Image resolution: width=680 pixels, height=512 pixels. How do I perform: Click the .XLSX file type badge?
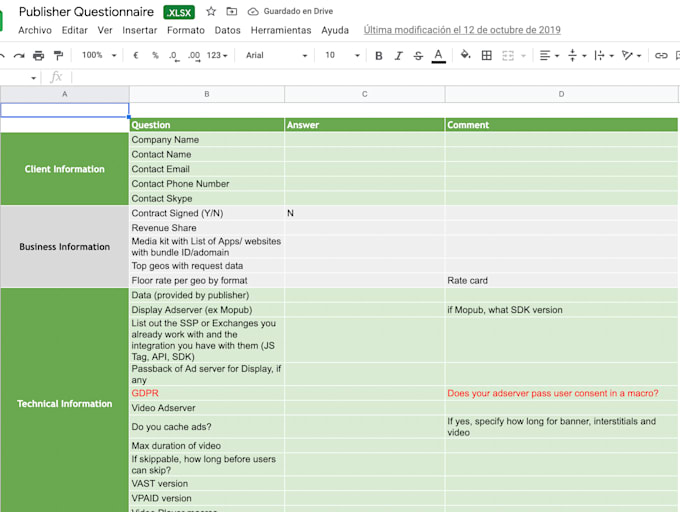point(179,12)
